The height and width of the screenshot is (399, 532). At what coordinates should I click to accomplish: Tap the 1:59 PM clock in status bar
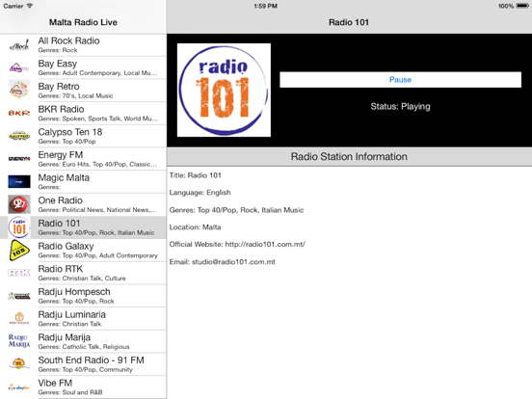click(266, 6)
